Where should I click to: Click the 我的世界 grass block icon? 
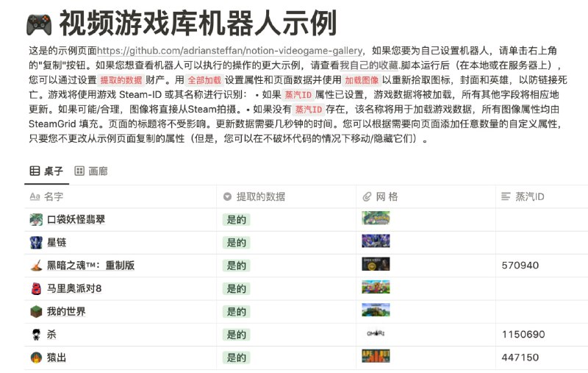tap(36, 311)
